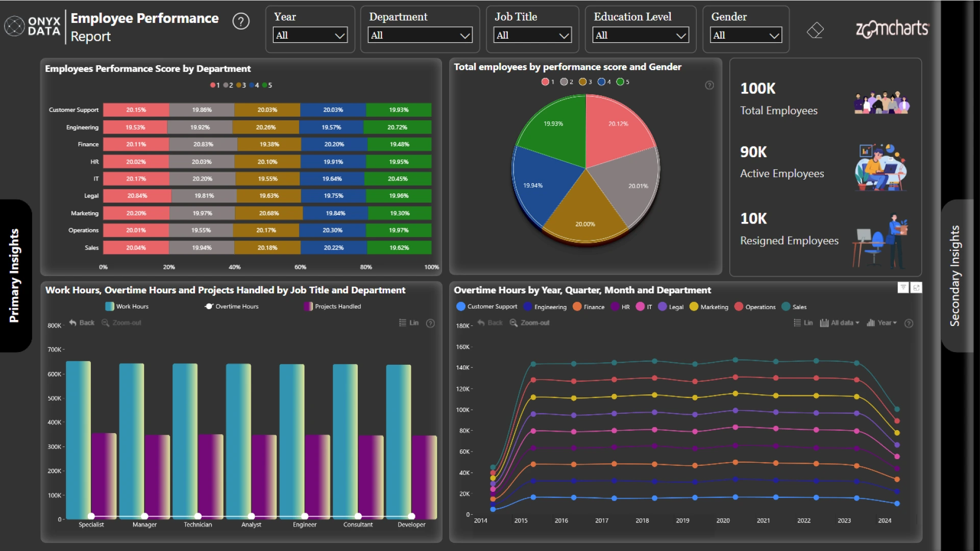Select pie legend score 5 swatch

coord(620,82)
